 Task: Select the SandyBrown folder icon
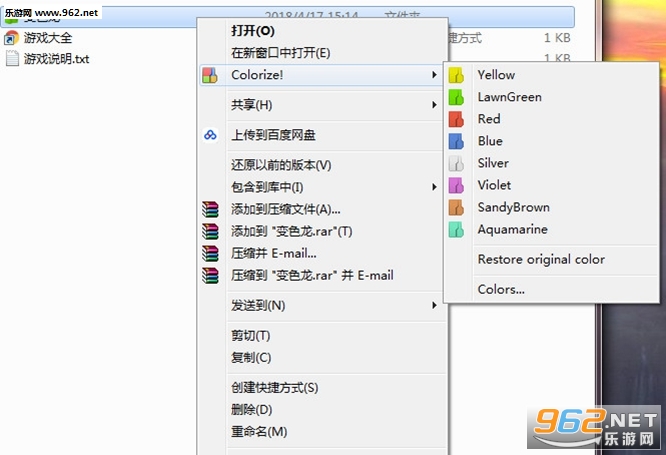pyautogui.click(x=456, y=208)
